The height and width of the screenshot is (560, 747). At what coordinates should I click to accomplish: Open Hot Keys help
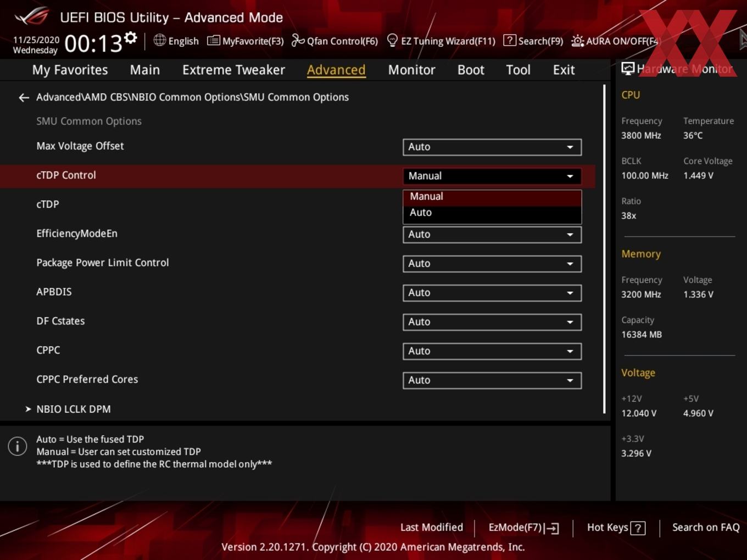[x=607, y=528]
